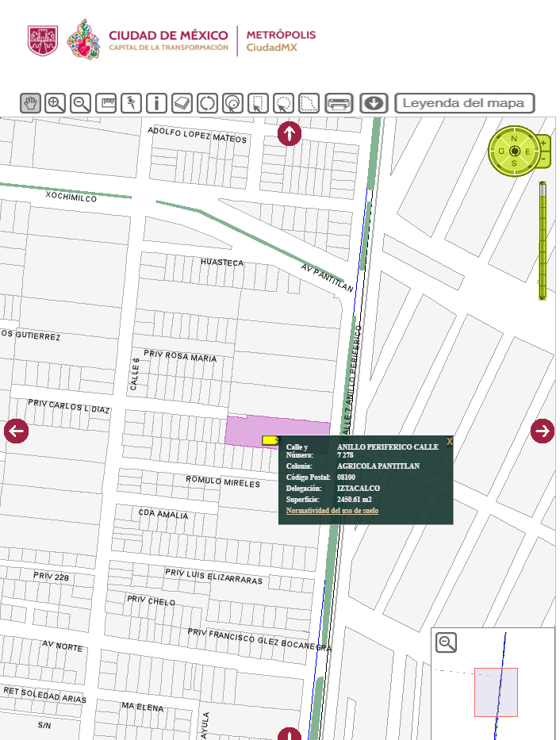The width and height of the screenshot is (560, 740).
Task: Click ANILLO PERIFERICO CALLE 7 278 value
Action: click(x=387, y=451)
